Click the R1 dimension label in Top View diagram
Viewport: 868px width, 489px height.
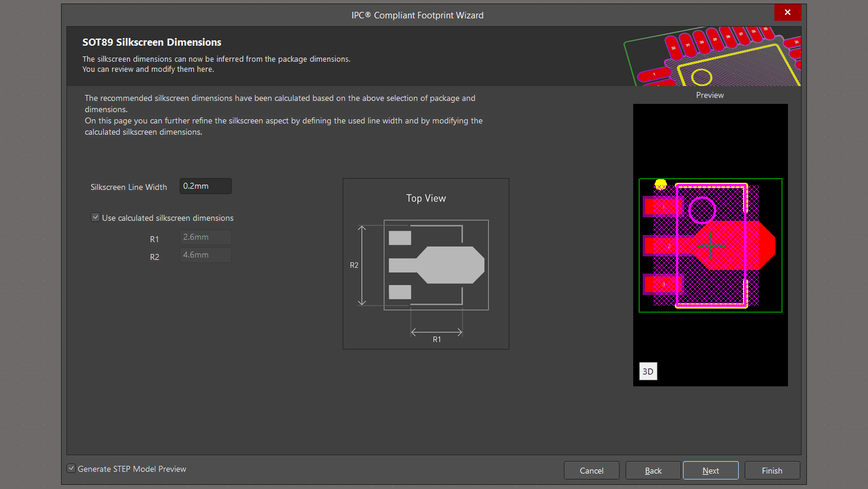[437, 339]
